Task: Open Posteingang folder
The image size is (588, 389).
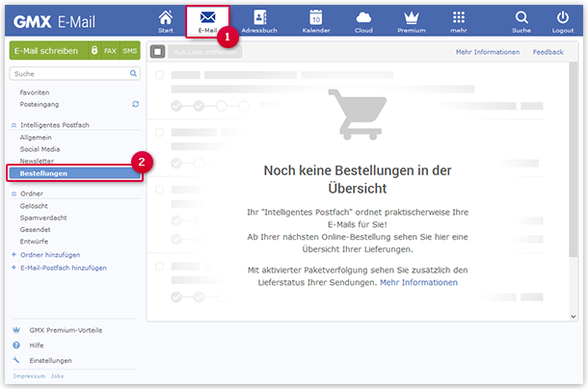Action: (40, 104)
